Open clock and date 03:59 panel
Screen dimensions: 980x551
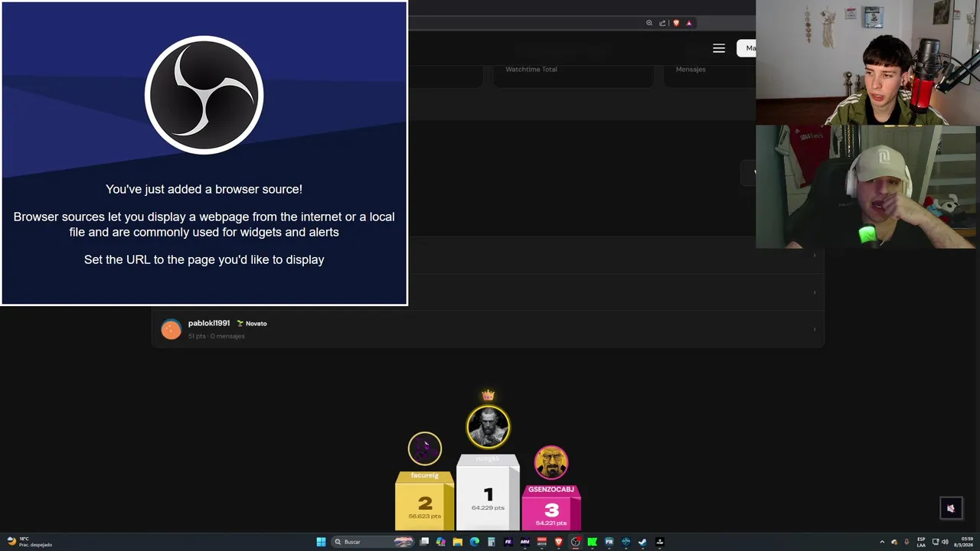point(963,542)
